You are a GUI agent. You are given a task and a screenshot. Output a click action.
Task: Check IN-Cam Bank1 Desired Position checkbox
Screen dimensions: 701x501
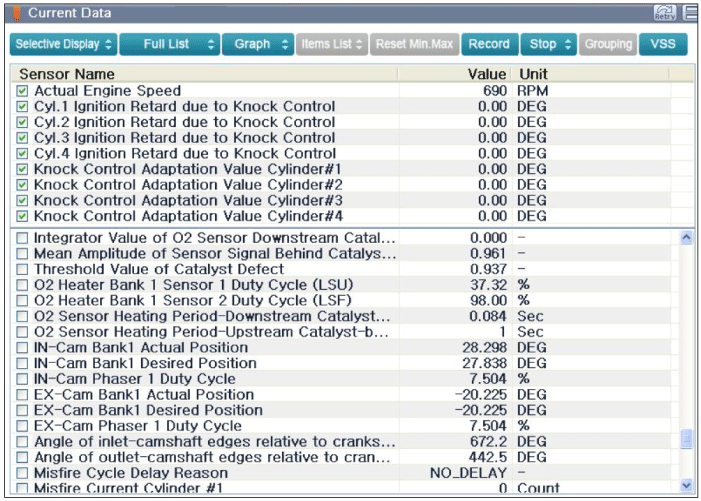point(22,363)
